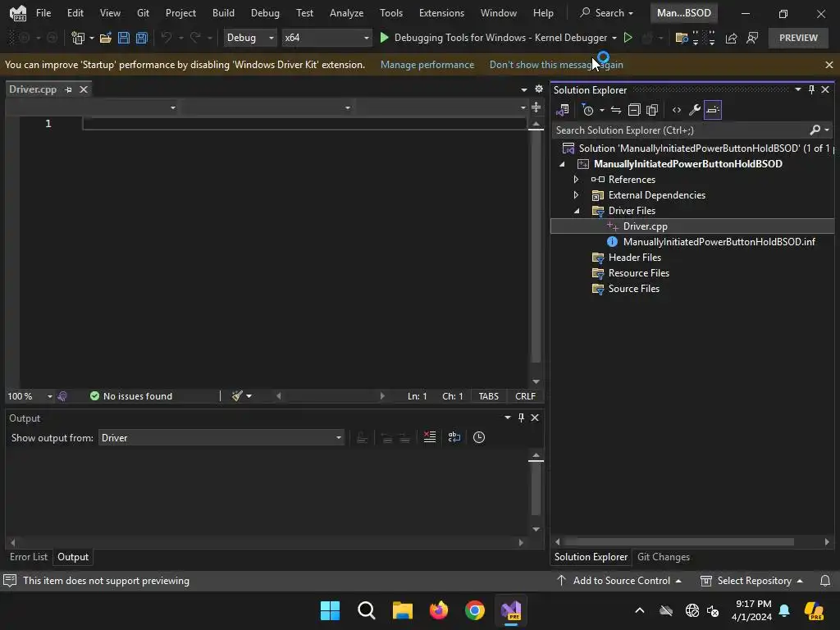
Task: Dismiss the performance notification bar
Action: click(829, 65)
